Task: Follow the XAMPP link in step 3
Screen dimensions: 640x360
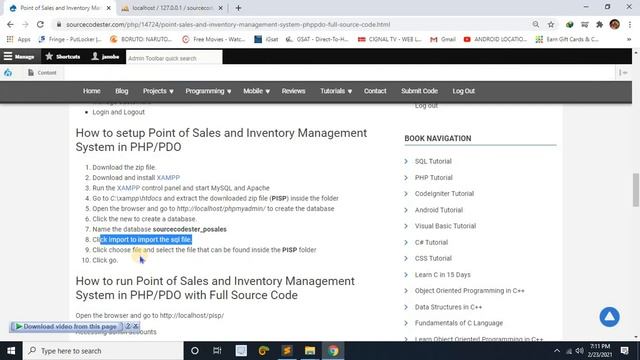Action: [x=128, y=188]
